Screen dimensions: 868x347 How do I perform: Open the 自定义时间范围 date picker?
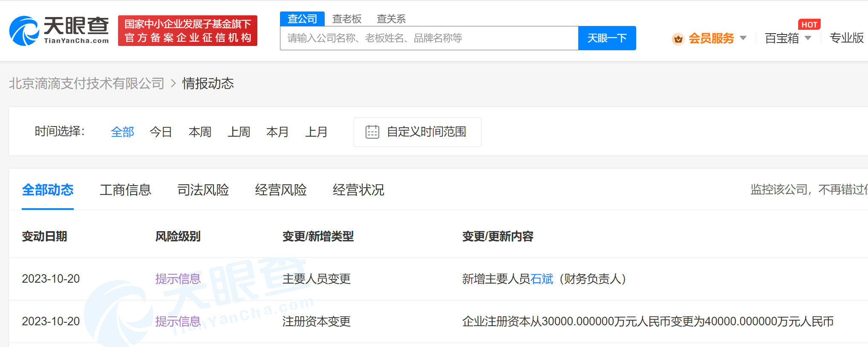pyautogui.click(x=426, y=132)
